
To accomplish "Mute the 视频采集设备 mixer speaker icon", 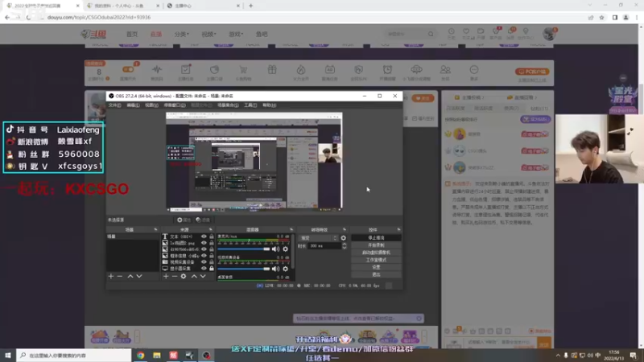I will point(275,269).
